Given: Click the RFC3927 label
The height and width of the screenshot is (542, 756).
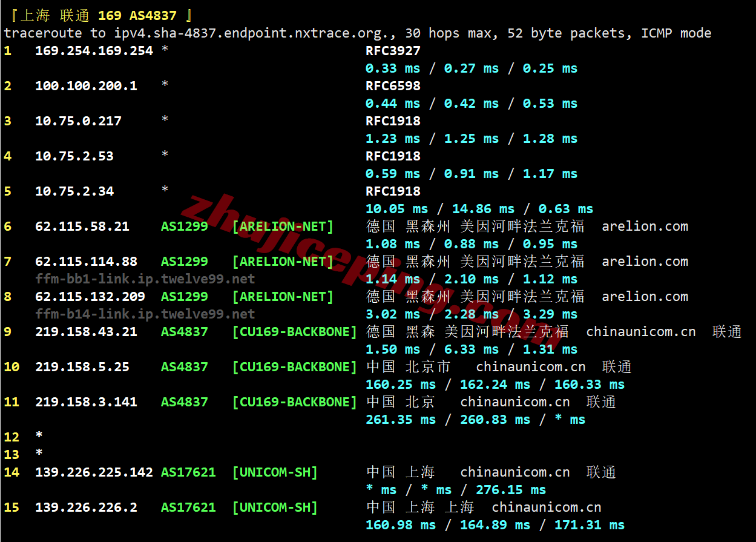Looking at the screenshot, I should 393,51.
